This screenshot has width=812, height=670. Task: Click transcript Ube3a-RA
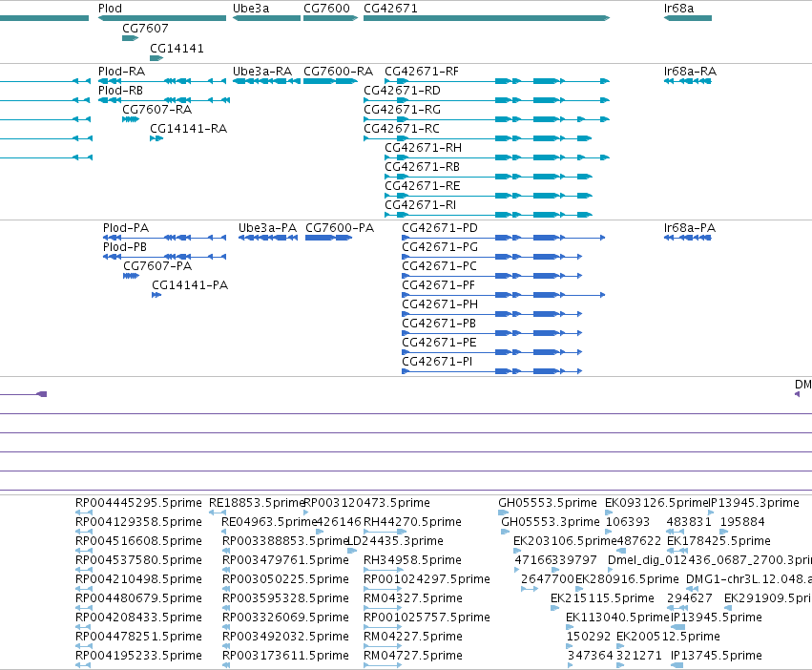tap(262, 71)
